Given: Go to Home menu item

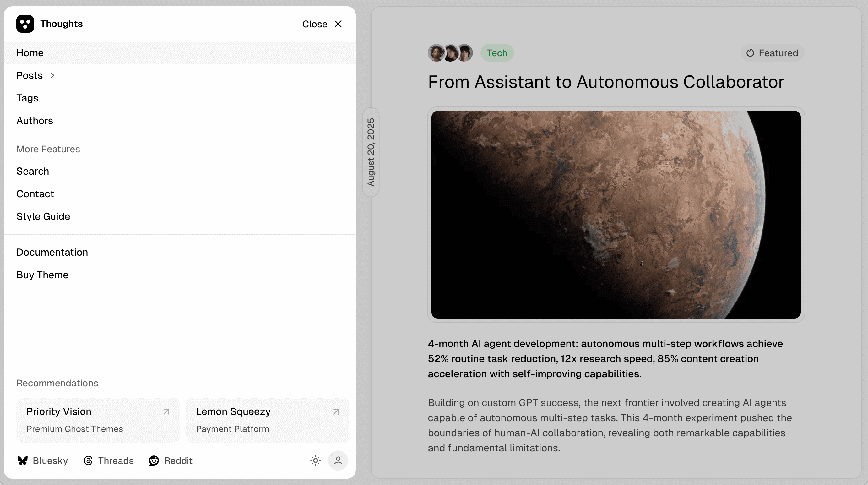Looking at the screenshot, I should pyautogui.click(x=30, y=53).
